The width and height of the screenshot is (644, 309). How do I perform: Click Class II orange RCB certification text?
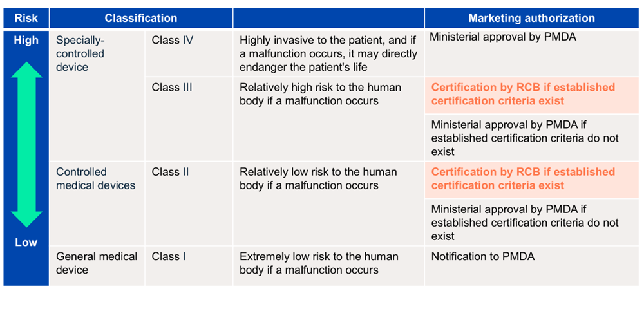click(523, 178)
